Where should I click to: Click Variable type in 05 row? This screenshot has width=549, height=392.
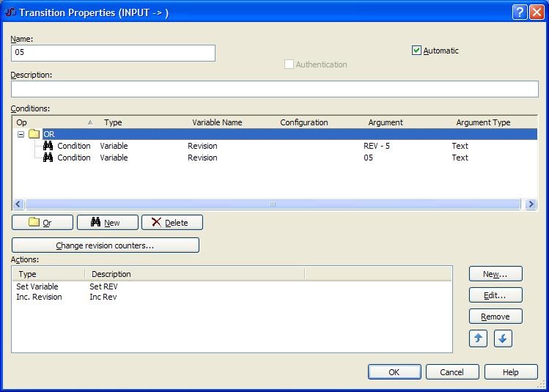(114, 158)
